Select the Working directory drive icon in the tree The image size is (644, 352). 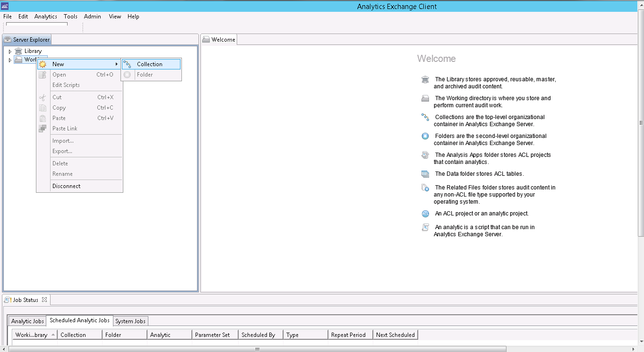tap(18, 60)
